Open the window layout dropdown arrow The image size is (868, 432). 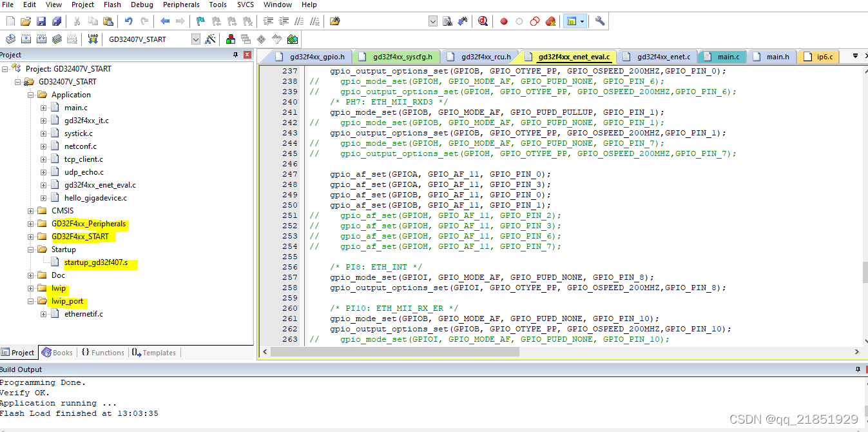583,21
